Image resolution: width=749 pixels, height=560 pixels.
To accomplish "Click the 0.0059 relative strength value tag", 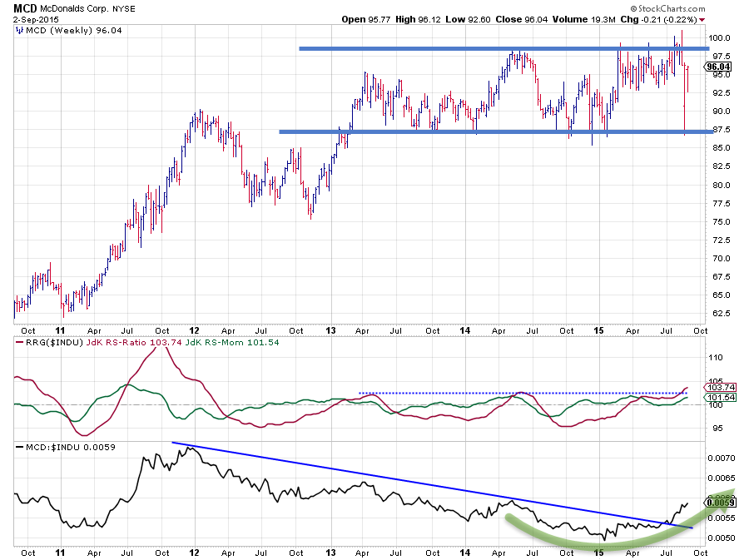I will [x=721, y=503].
